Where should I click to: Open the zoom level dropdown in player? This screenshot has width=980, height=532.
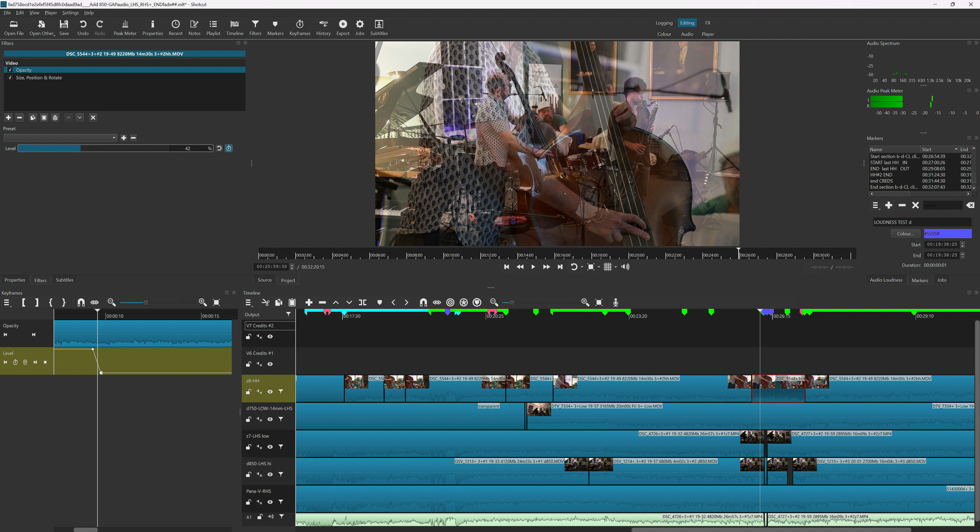click(599, 267)
